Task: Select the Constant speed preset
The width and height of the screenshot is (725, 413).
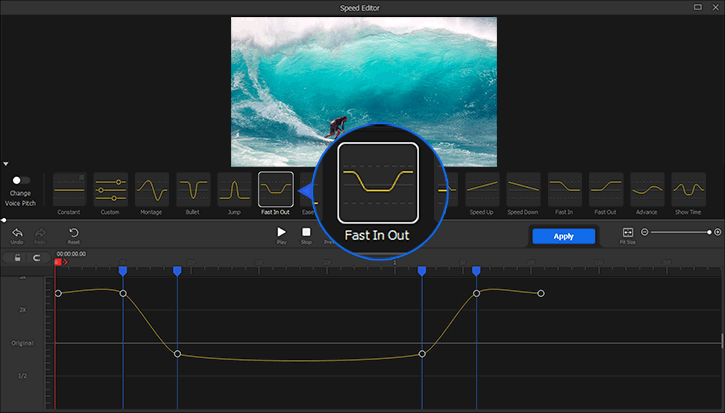Action: click(69, 189)
